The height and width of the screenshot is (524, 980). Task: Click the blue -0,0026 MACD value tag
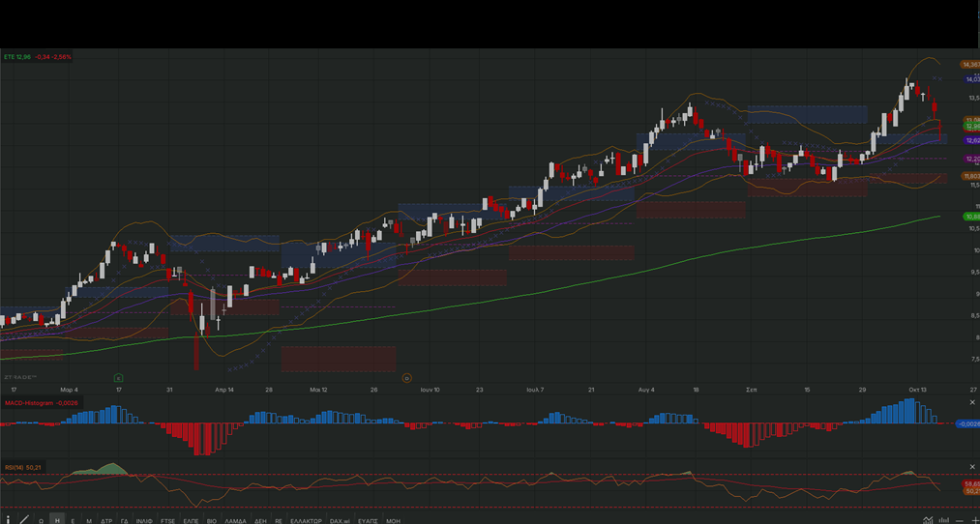point(968,423)
